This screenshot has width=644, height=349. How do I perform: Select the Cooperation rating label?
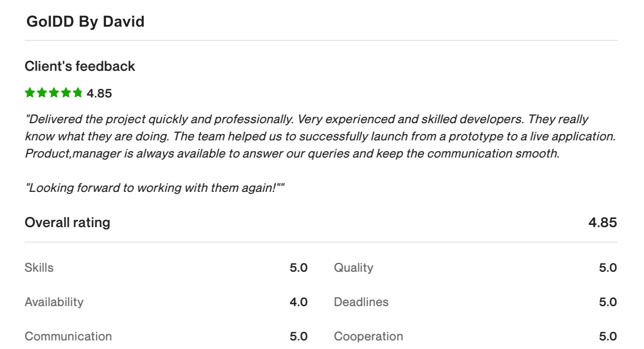click(x=369, y=337)
